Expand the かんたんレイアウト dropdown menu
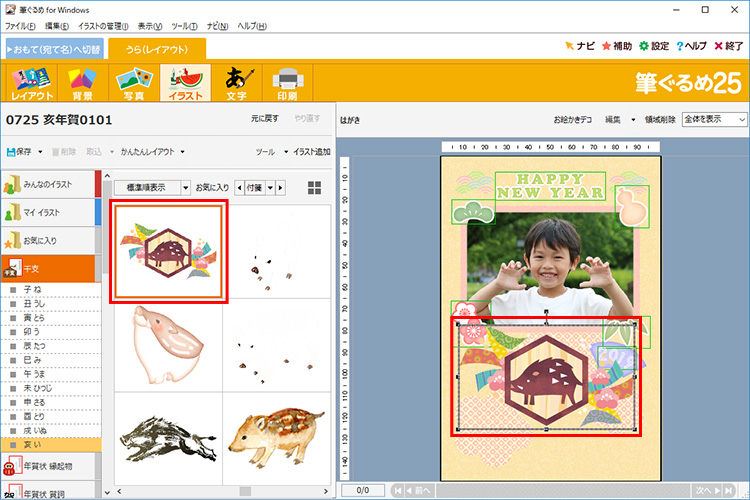This screenshot has height=500, width=750. 152,152
